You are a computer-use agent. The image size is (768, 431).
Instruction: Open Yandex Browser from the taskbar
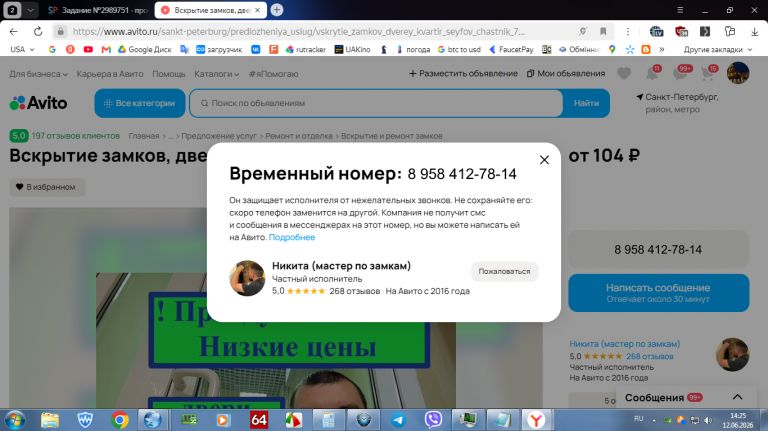click(536, 420)
